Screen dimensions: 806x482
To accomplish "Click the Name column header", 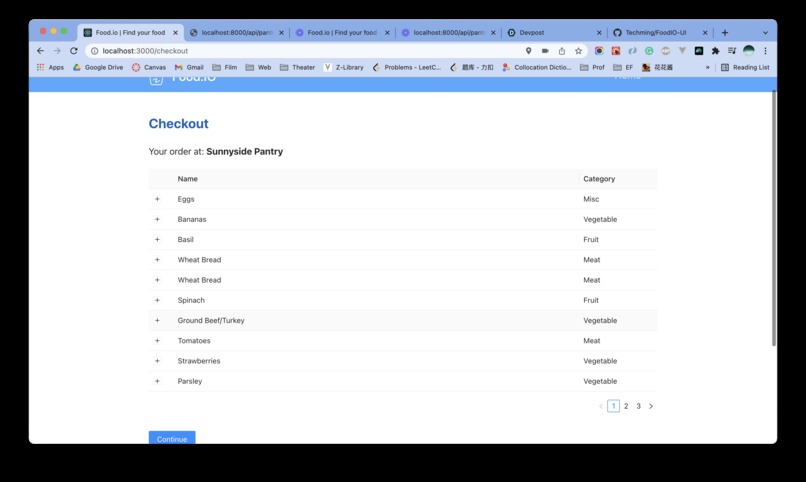I will (188, 179).
